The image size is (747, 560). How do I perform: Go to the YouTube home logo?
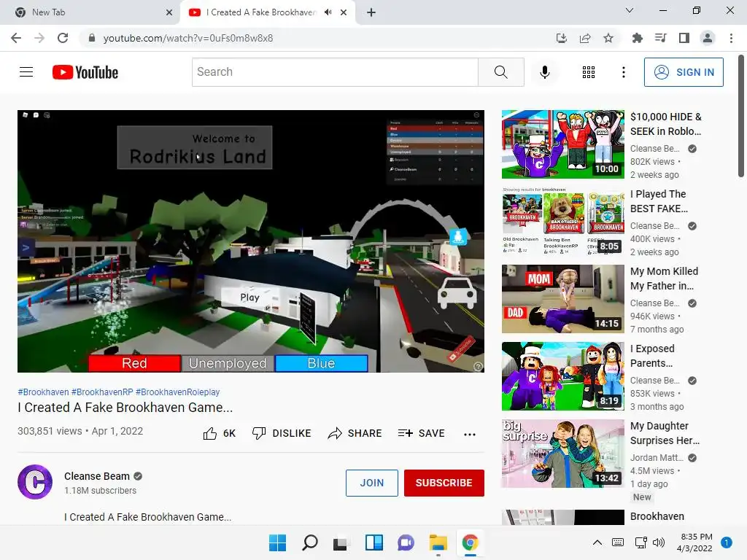coord(85,72)
